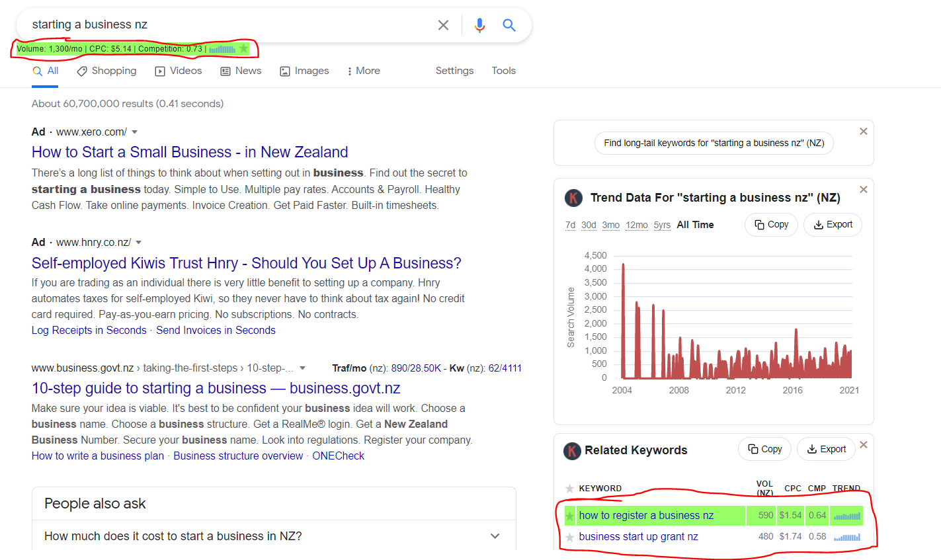Open trend sparkline for 'how to register a business nz'
941x560 pixels.
[x=847, y=516]
